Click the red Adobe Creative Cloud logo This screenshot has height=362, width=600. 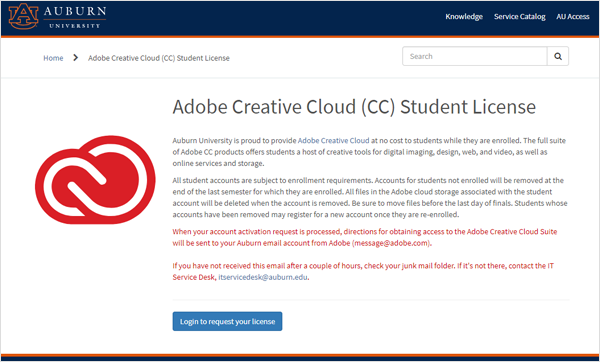pyautogui.click(x=95, y=179)
